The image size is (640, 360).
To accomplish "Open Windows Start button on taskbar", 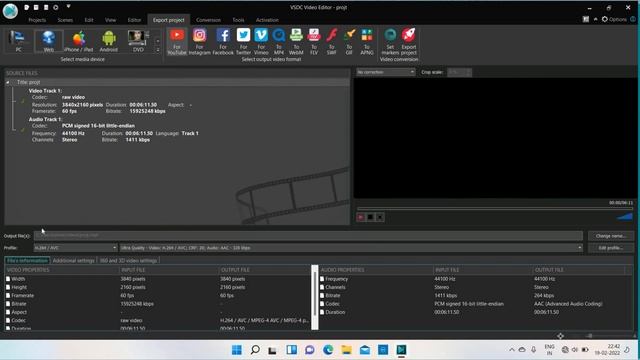I will tap(237, 350).
